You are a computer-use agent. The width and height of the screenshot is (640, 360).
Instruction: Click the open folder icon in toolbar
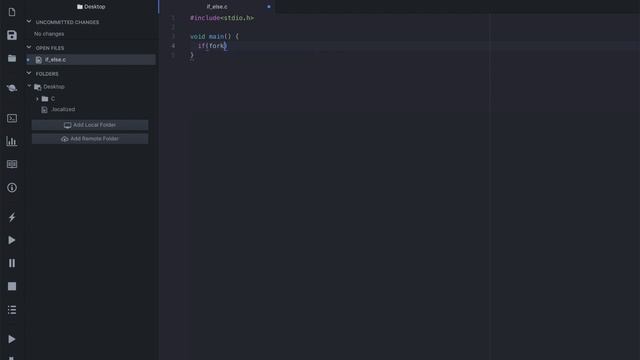[12, 58]
